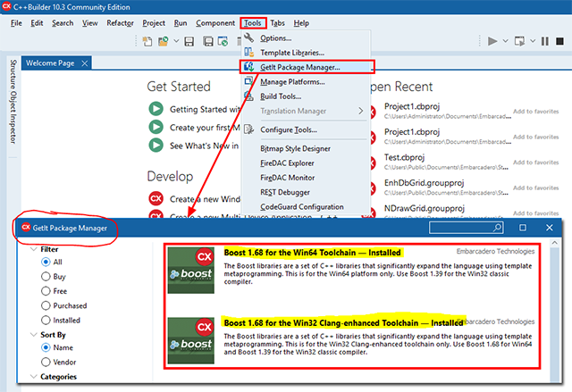The image size is (572, 392).
Task: Click the Options wrench icon
Action: [248, 38]
